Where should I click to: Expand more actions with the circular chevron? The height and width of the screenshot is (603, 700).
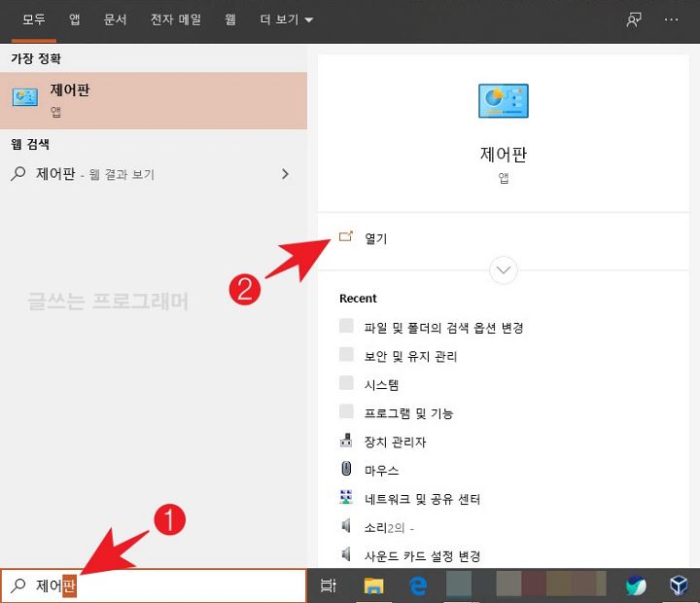[x=504, y=270]
